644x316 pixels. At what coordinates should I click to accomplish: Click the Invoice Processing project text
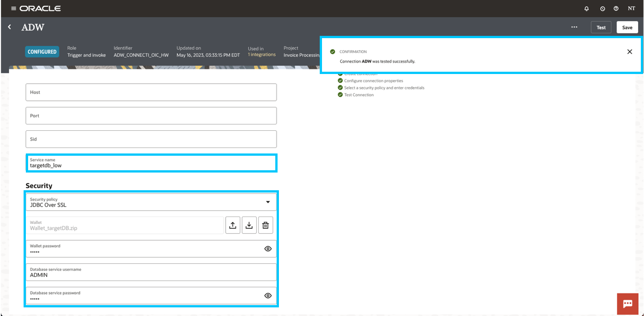coord(302,55)
